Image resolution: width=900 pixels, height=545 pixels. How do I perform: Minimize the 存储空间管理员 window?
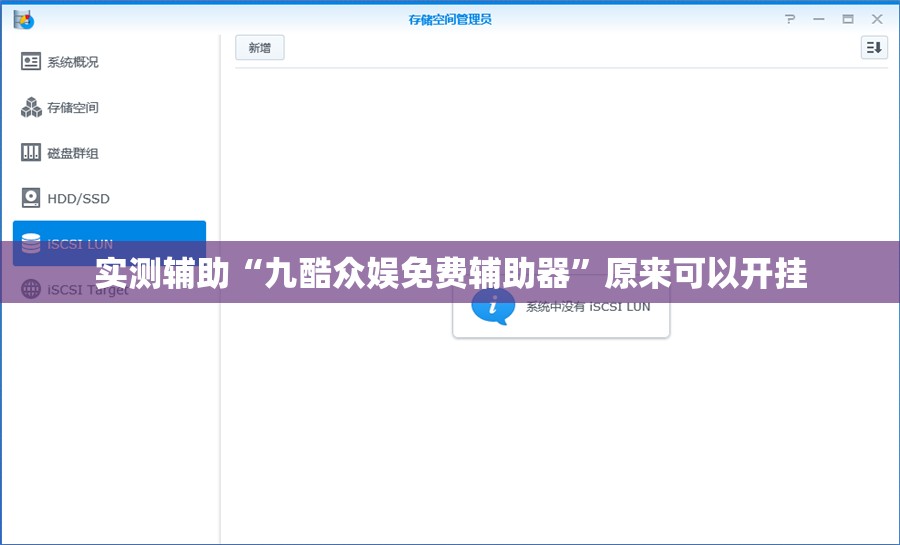[x=819, y=19]
